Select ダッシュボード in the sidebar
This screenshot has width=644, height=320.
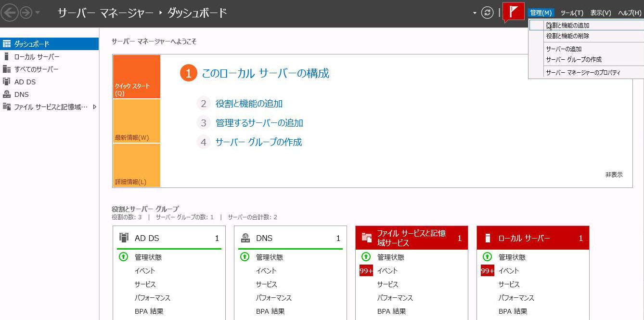click(x=49, y=44)
